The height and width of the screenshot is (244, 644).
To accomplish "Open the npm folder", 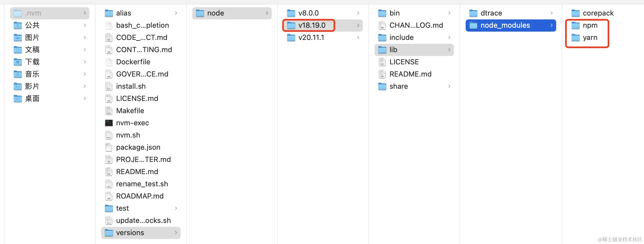I will coord(590,25).
